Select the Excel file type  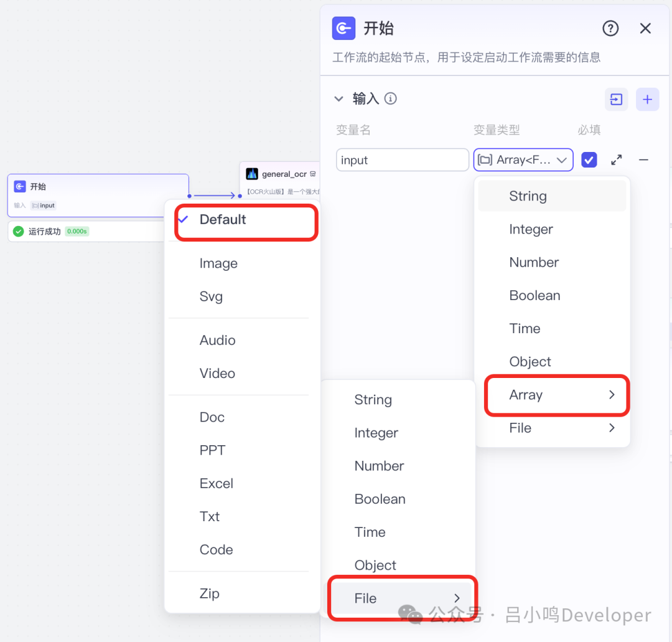coord(242,483)
